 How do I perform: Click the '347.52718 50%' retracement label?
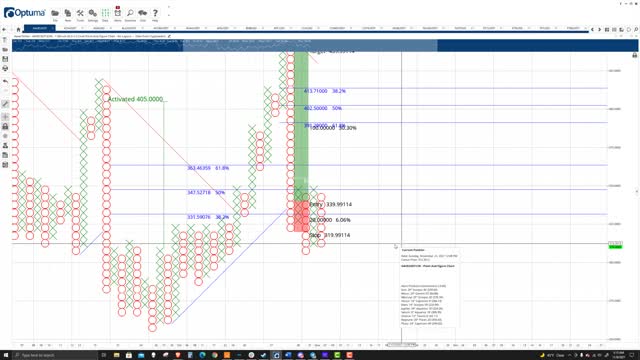tap(206, 192)
